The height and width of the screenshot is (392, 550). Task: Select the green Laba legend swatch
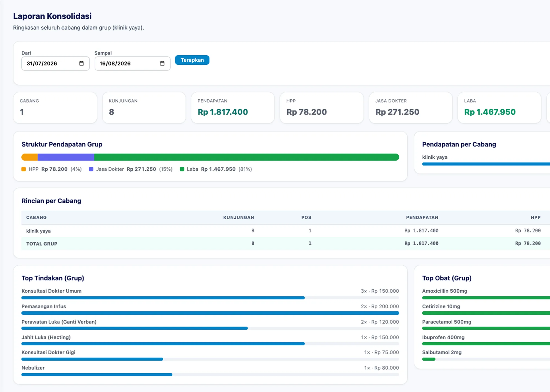tap(182, 169)
